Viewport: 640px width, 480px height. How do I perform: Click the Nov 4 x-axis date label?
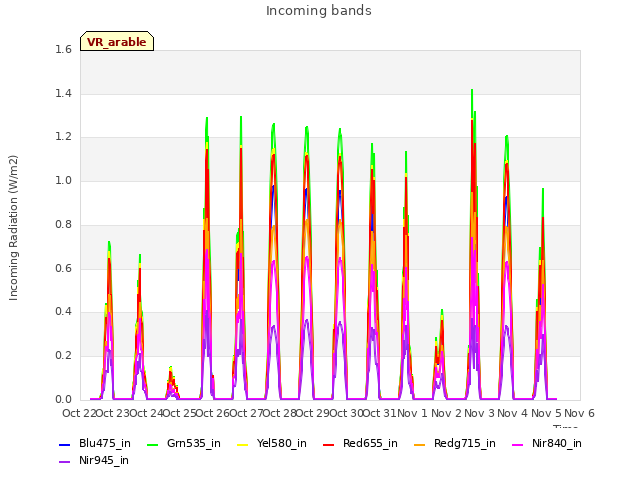point(513,413)
